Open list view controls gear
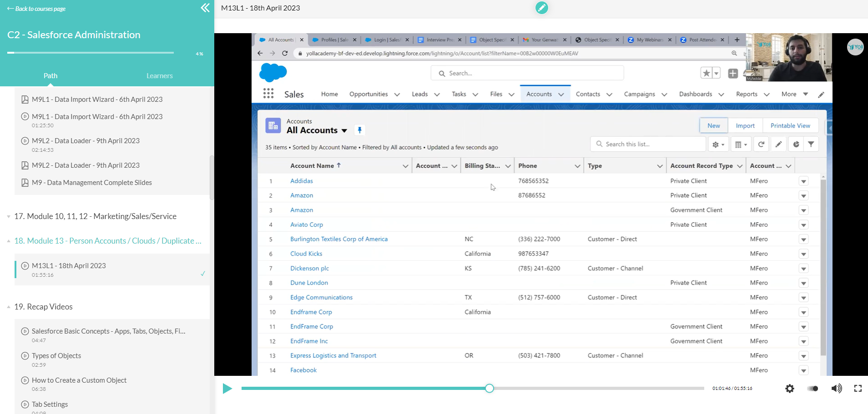The width and height of the screenshot is (868, 414). [718, 145]
